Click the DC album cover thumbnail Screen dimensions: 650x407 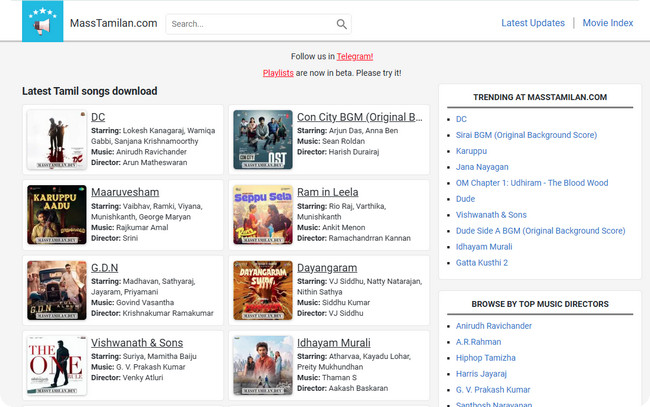57,140
